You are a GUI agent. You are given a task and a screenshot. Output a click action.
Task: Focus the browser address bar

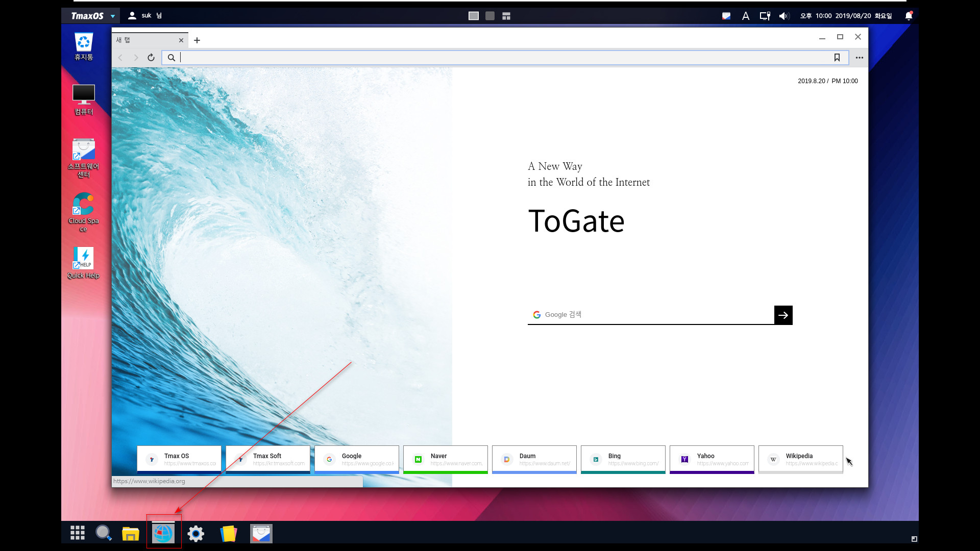pos(505,58)
